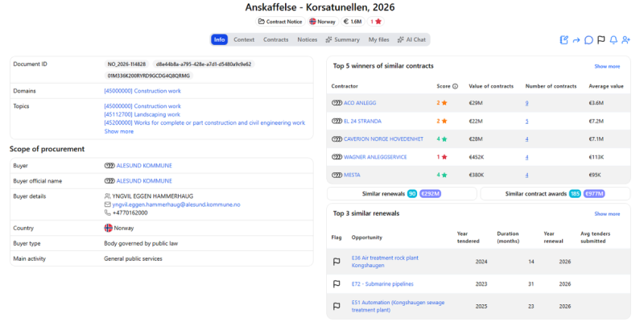Viewport: 644px width, 322px height.
Task: Click the phone number +4770162000
Action: [130, 213]
